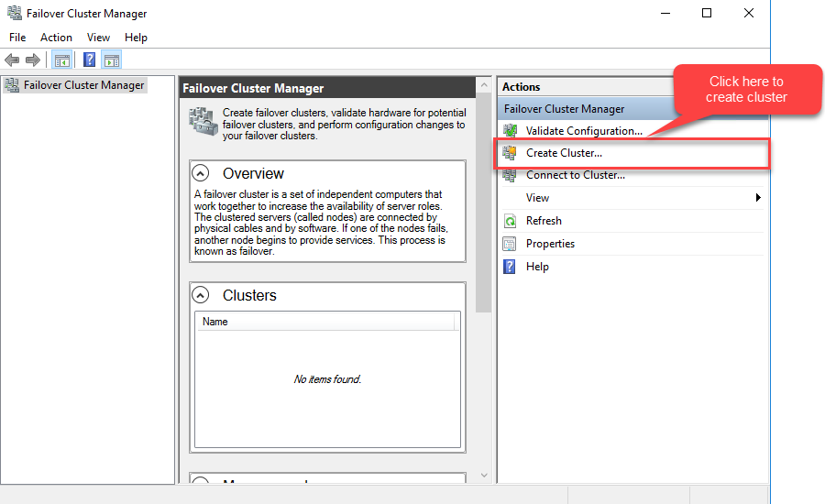825x504 pixels.
Task: Open the Action menu
Action: click(x=56, y=38)
